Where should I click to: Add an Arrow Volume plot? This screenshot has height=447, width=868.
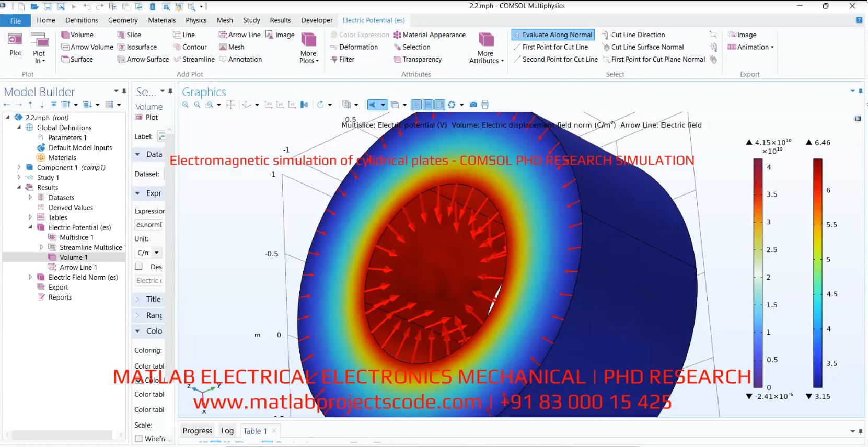(x=87, y=47)
